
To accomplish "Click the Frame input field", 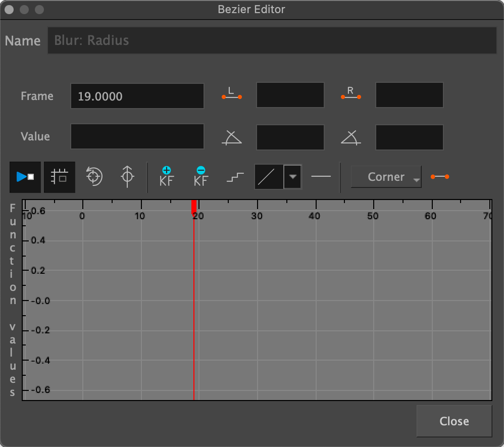I will [137, 96].
